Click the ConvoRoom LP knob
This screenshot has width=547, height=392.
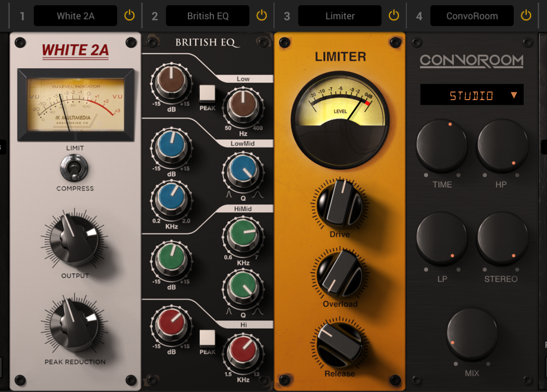(x=442, y=239)
